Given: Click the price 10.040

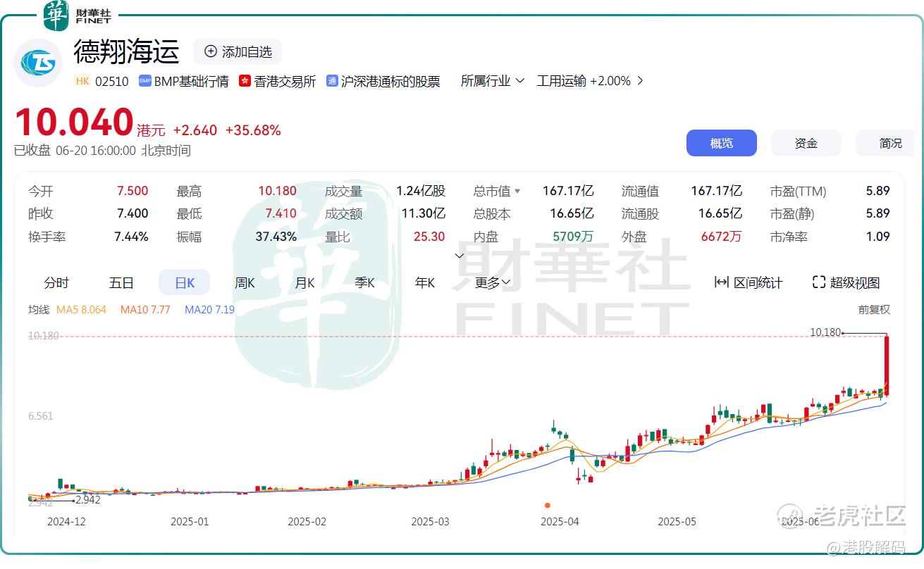Looking at the screenshot, I should tap(74, 123).
